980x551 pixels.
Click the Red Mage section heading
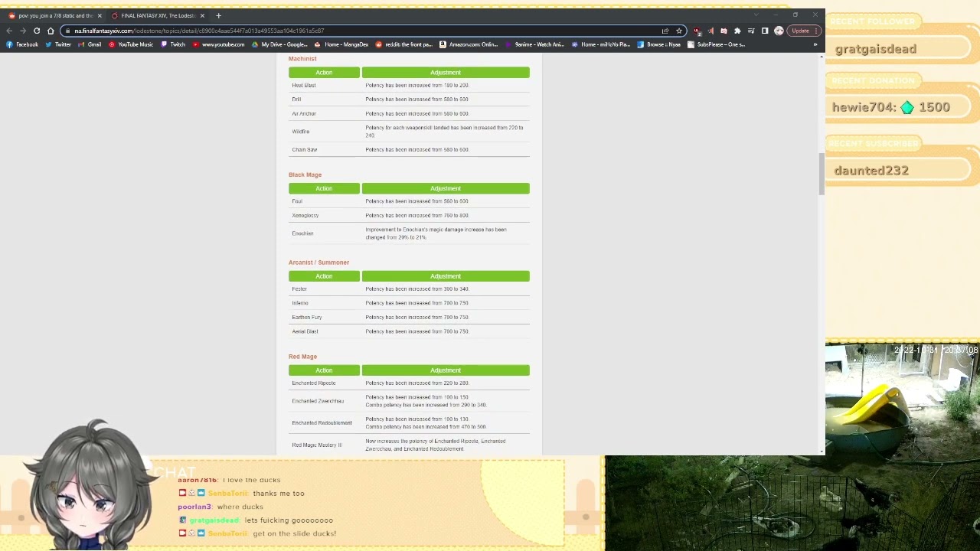[302, 357]
